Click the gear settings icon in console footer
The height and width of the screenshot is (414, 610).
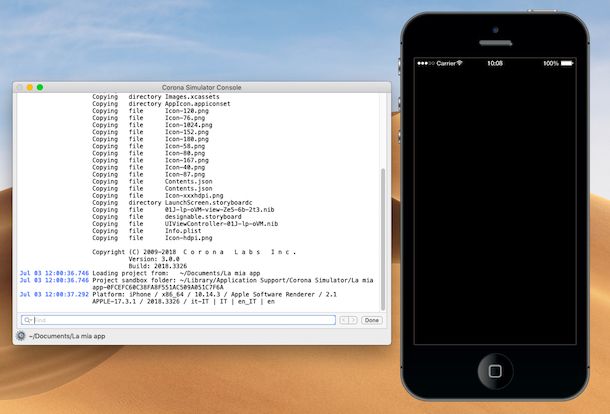click(21, 335)
